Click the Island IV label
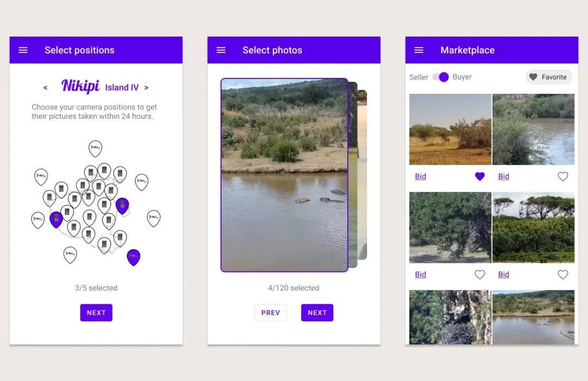The height and width of the screenshot is (381, 588). pos(122,87)
